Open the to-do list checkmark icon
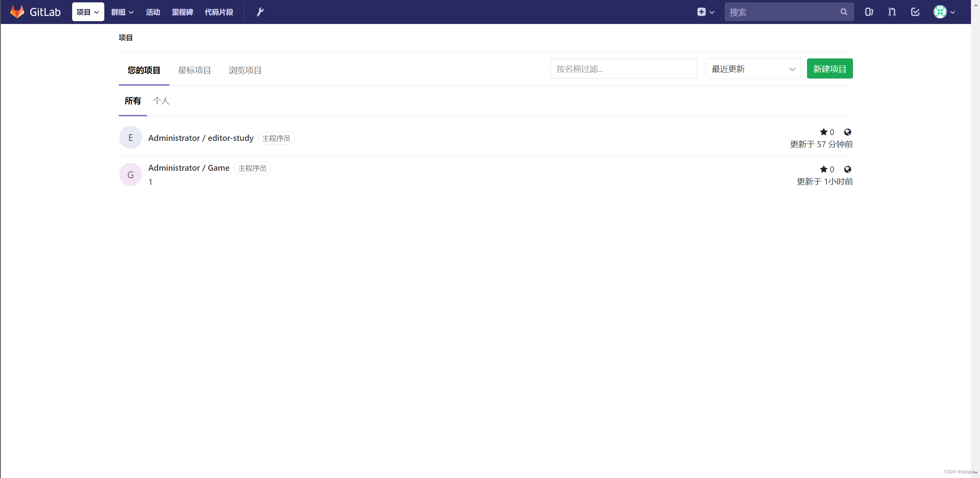 [x=915, y=12]
